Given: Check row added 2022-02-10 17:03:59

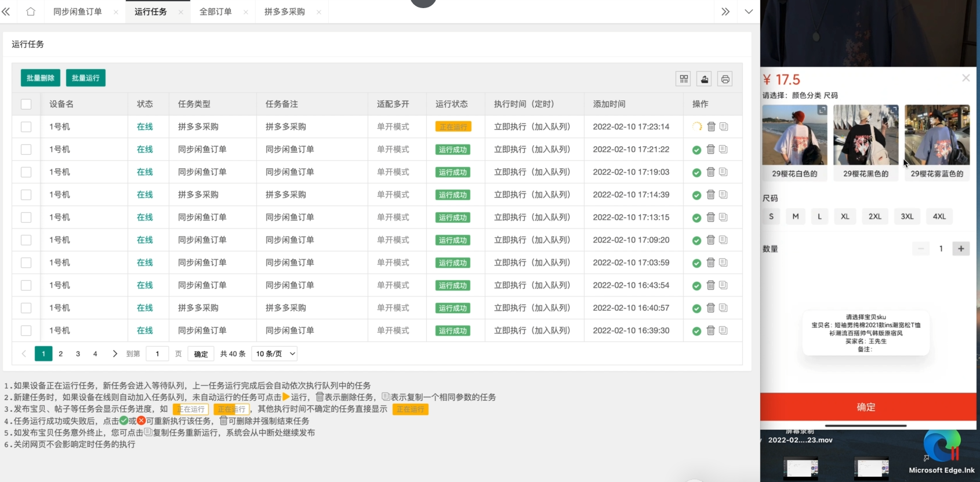Looking at the screenshot, I should [26, 262].
